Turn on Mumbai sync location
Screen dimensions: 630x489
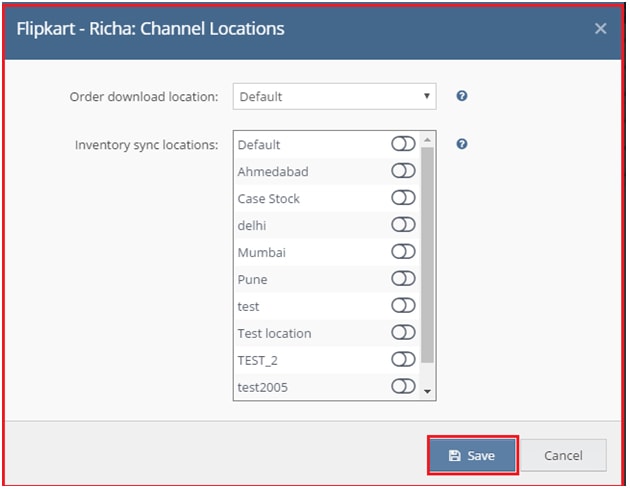pyautogui.click(x=403, y=252)
